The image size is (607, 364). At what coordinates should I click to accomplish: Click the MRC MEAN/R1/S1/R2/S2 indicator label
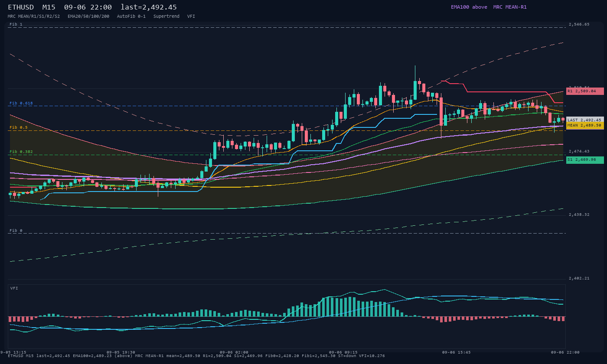coord(34,16)
